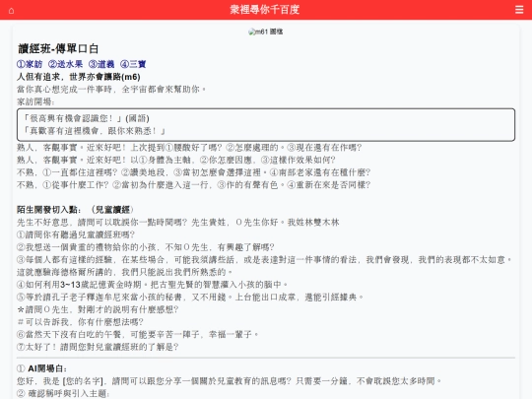Click the broken m61 image placeholder

266,32
